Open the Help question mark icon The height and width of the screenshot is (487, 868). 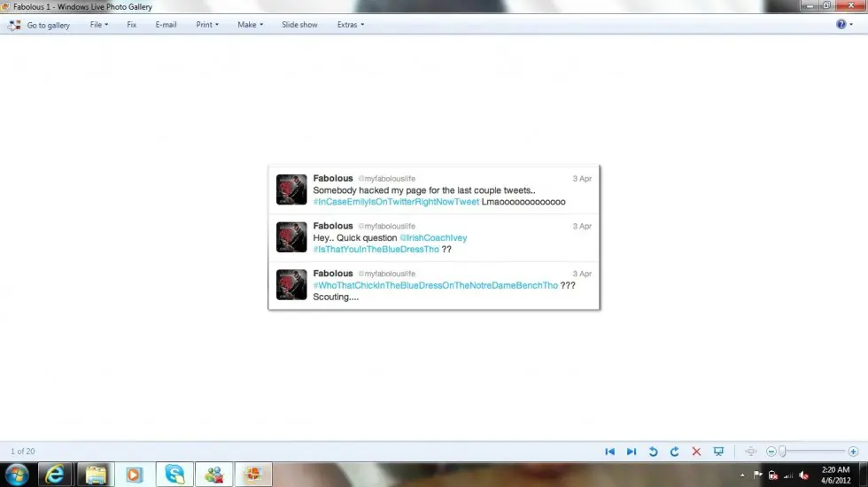[841, 25]
